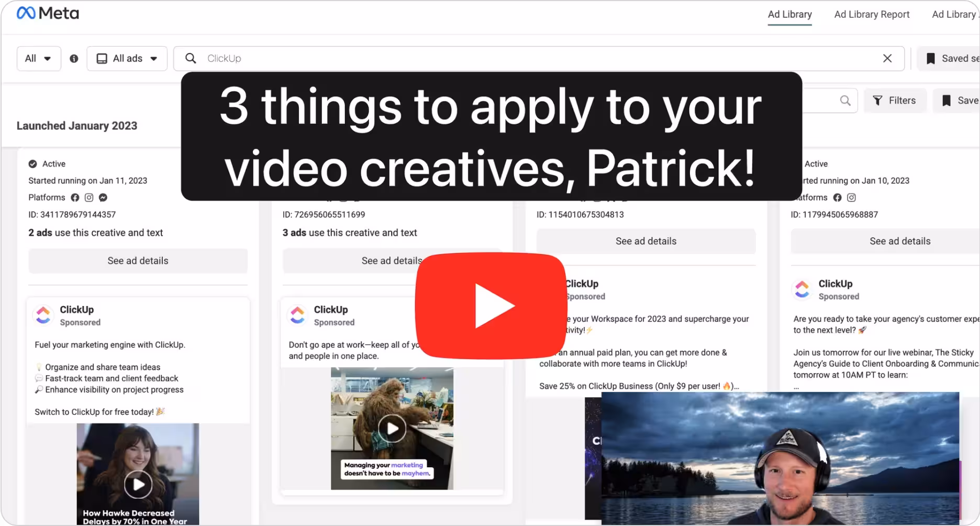Click ClickUp logo on the first ad card

(43, 315)
